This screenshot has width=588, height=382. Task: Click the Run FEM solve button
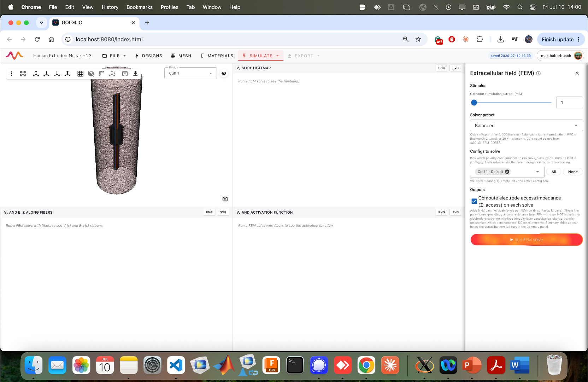pos(527,240)
